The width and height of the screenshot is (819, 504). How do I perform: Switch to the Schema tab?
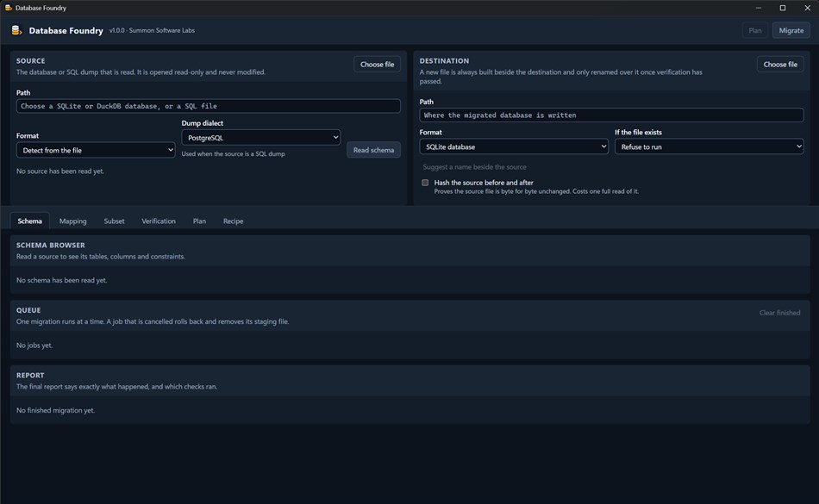coord(30,221)
